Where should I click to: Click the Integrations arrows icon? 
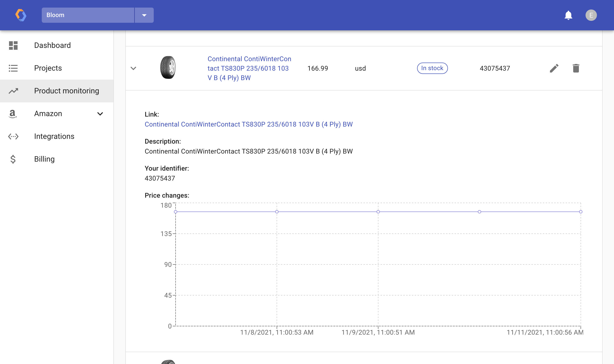click(13, 136)
